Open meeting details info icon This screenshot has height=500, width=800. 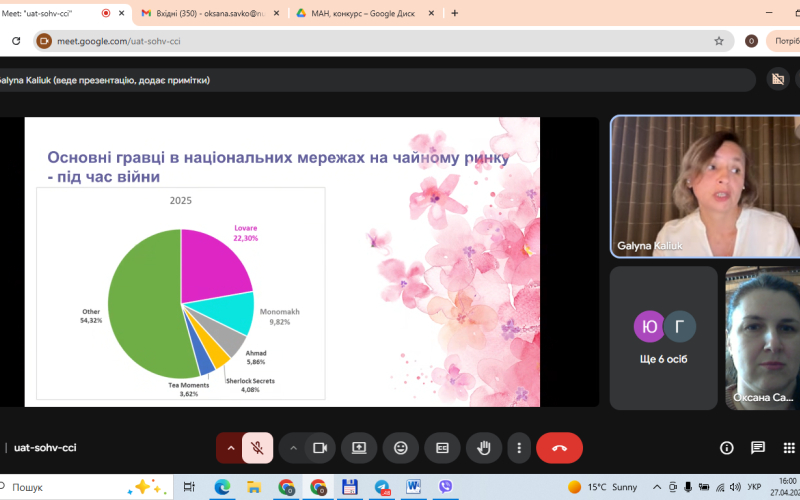[x=727, y=448]
